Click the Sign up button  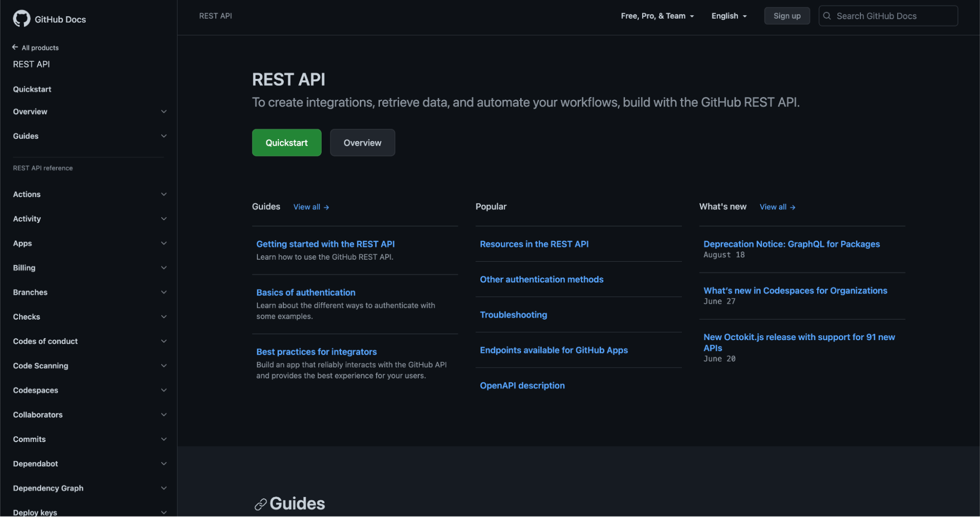point(787,16)
